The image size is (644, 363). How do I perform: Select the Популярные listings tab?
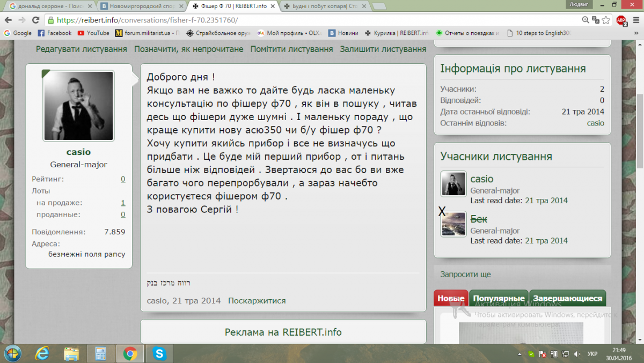pos(499,298)
